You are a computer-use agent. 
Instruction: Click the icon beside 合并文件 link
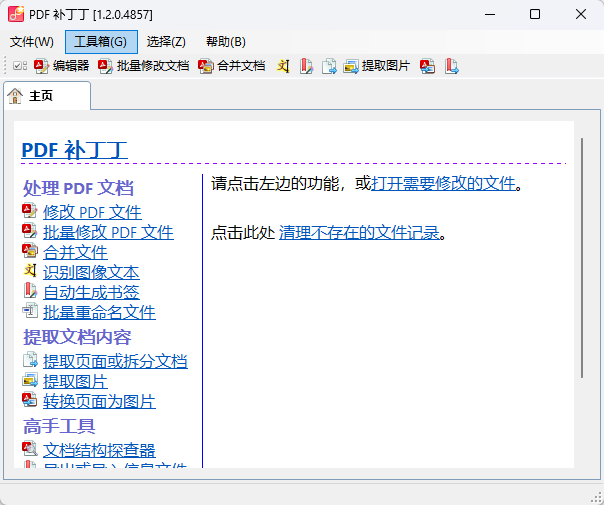point(30,251)
